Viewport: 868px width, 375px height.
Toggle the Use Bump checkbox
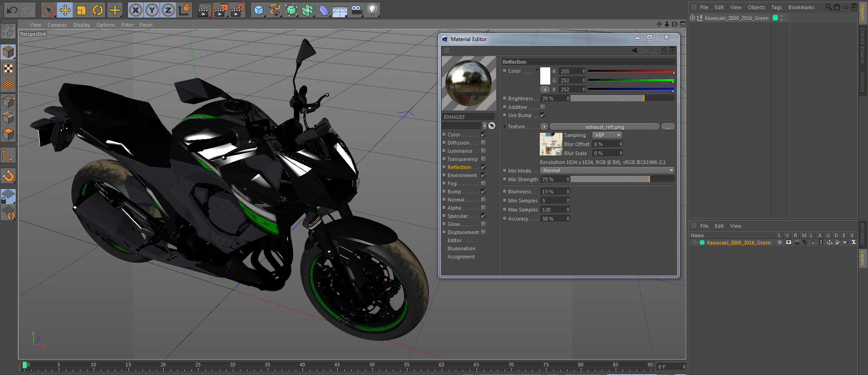(x=543, y=115)
